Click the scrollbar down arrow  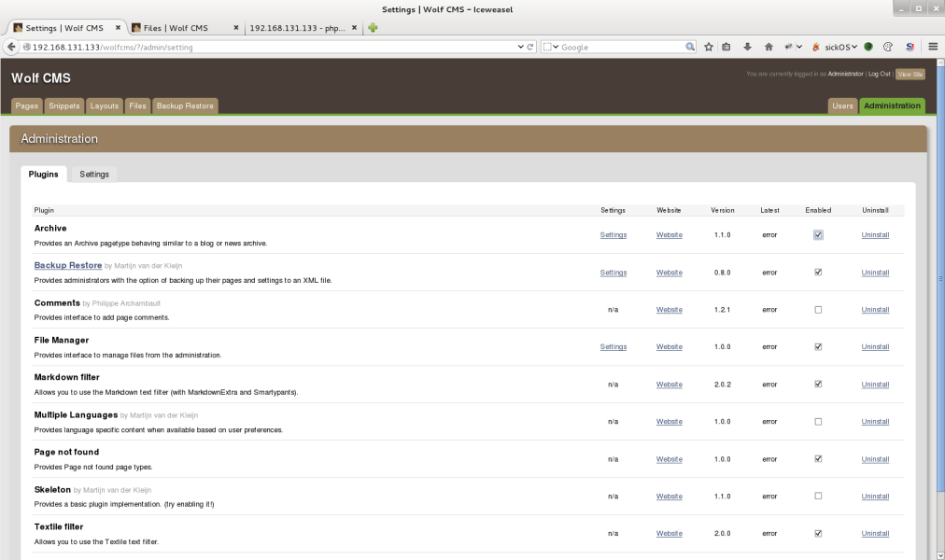point(940,555)
